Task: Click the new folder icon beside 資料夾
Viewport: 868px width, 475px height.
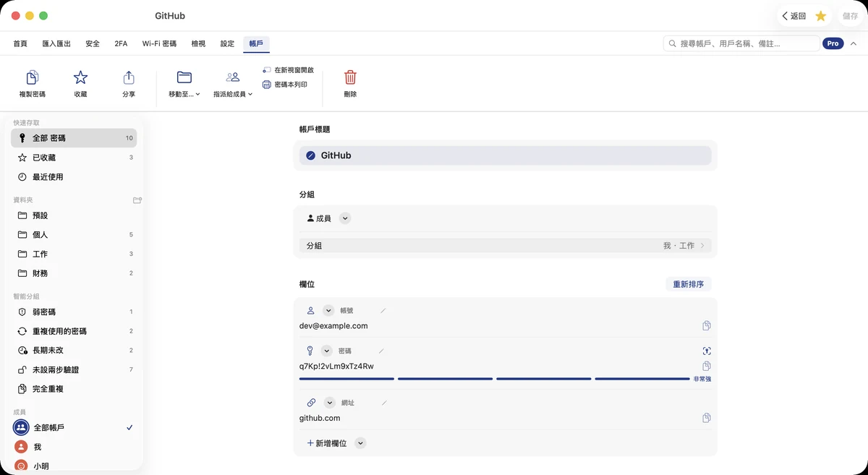Action: [x=137, y=200]
